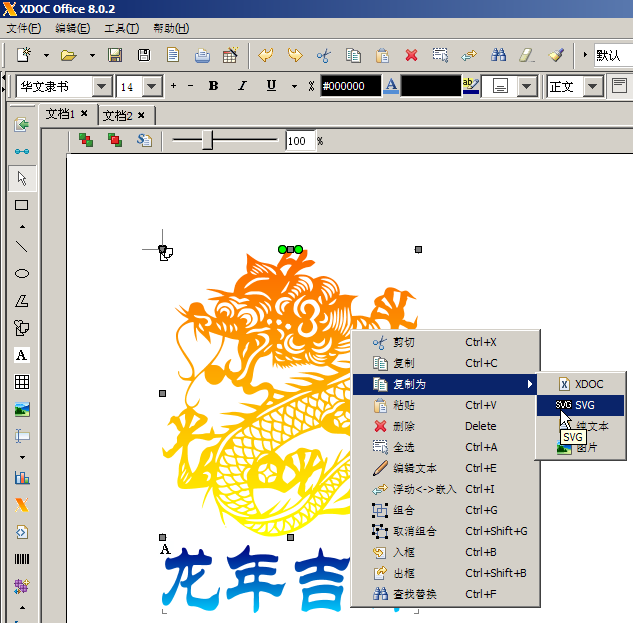Open the 正文 paragraph style dropdown
Viewport: 633px width, 623px height.
pos(593,86)
